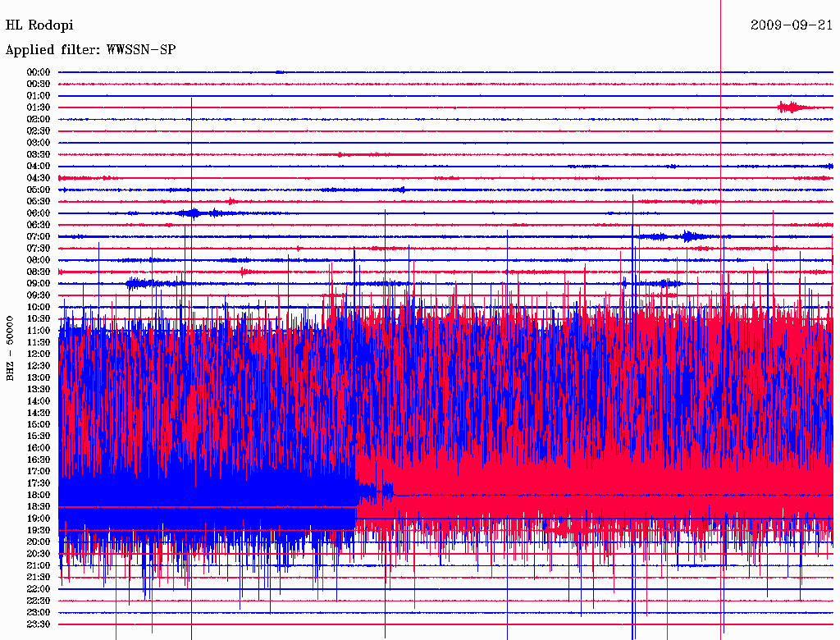This screenshot has width=840, height=640.
Task: Click the 01:30 time label
Action: click(x=38, y=107)
